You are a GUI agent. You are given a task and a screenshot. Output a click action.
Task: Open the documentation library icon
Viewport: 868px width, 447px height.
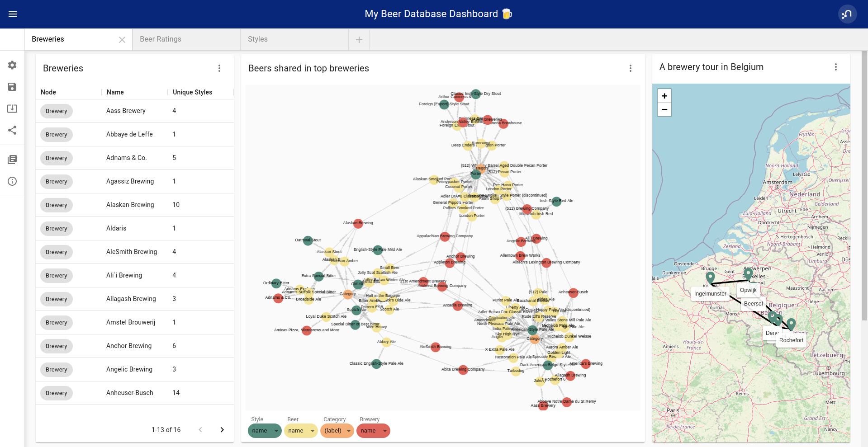[x=12, y=160]
